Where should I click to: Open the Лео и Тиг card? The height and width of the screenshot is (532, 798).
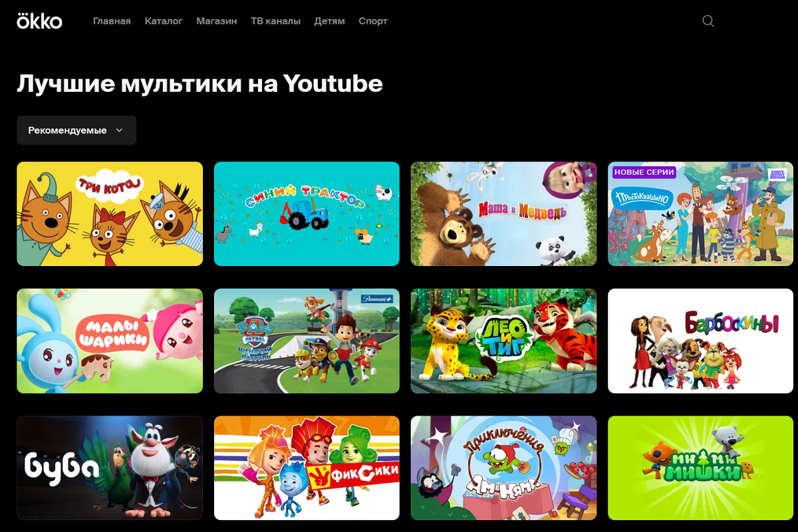click(x=504, y=340)
